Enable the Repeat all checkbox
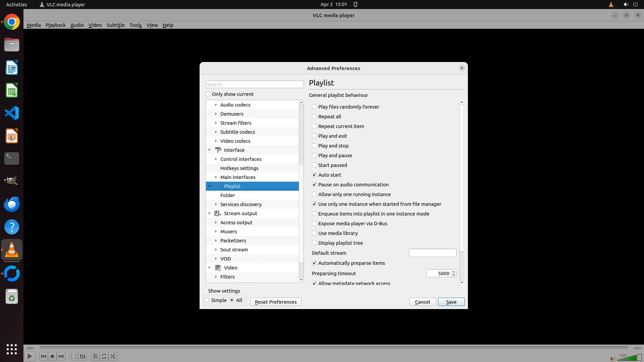This screenshot has width=644, height=362. coord(314,116)
